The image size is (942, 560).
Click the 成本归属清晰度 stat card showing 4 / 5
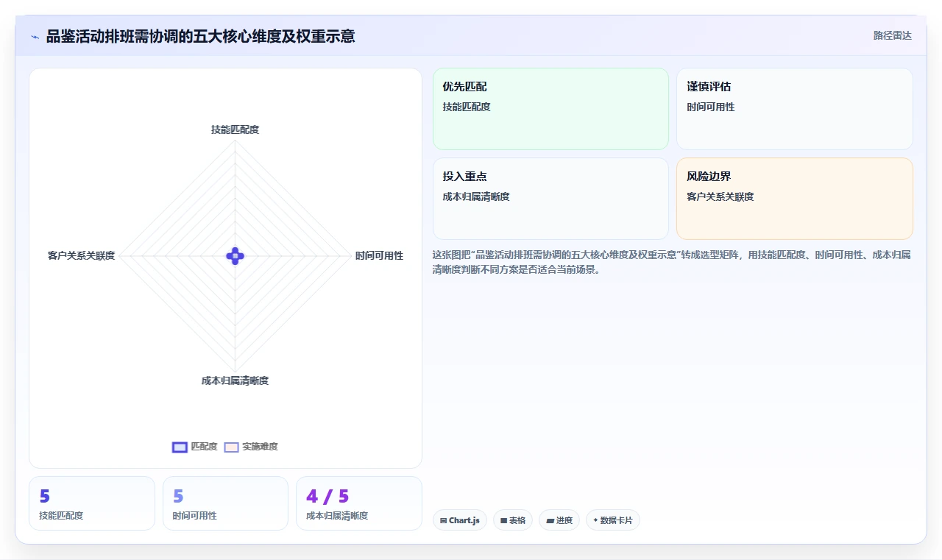(359, 503)
